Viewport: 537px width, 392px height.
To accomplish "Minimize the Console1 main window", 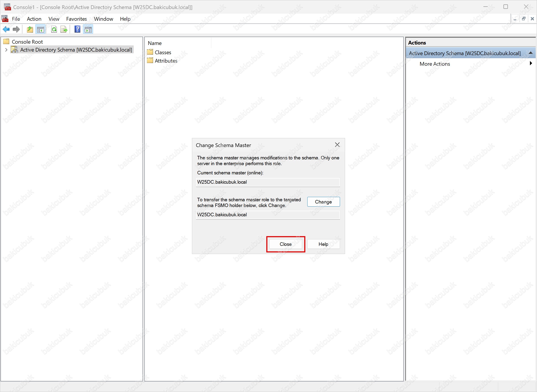I will [485, 7].
